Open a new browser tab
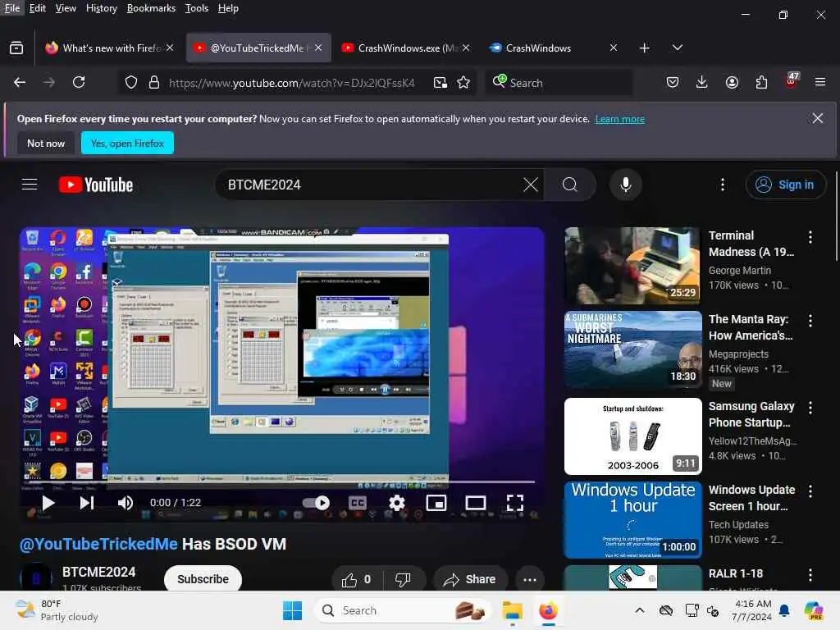840x630 pixels. [x=645, y=48]
